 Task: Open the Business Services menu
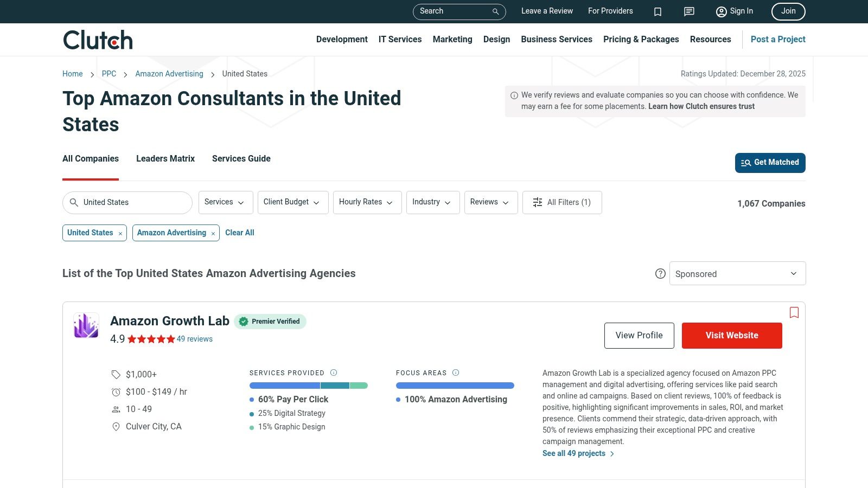coord(557,40)
